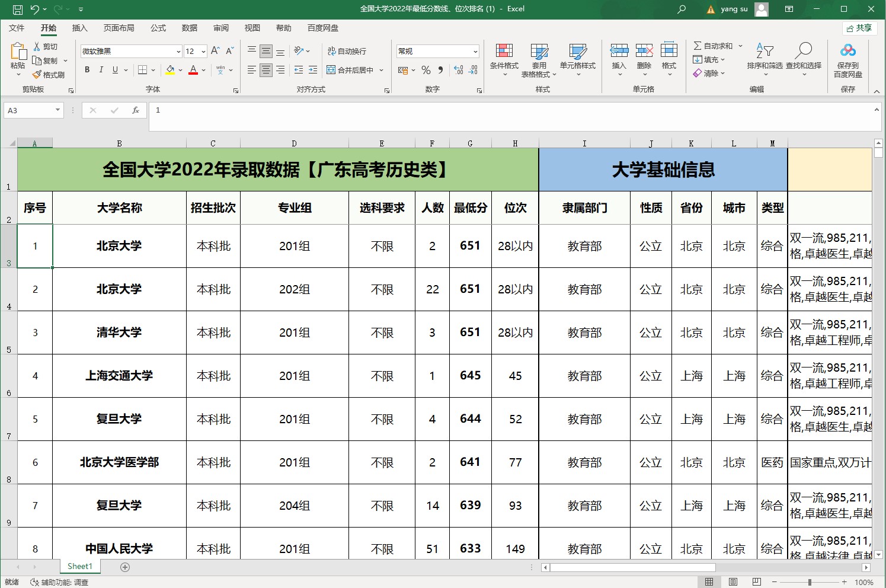Viewport: 886px width, 588px height.
Task: Open the 文件 File menu
Action: click(x=17, y=28)
